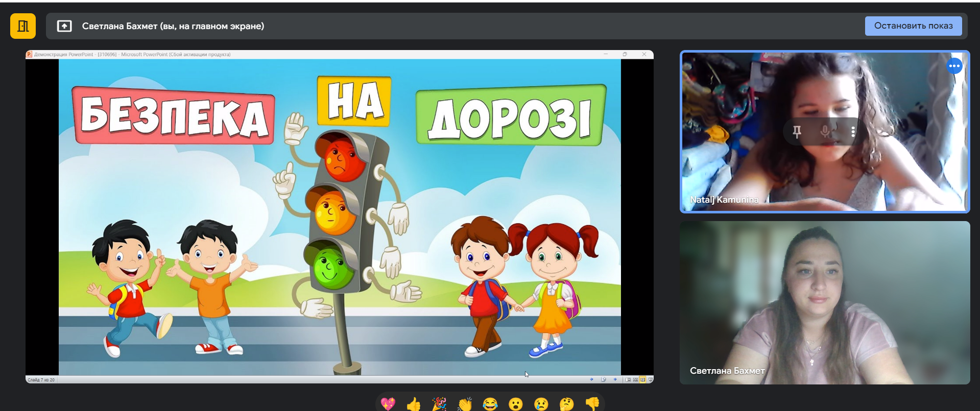Stop presenting with the Остановить показ button
Image resolution: width=980 pixels, height=411 pixels.
tap(913, 26)
